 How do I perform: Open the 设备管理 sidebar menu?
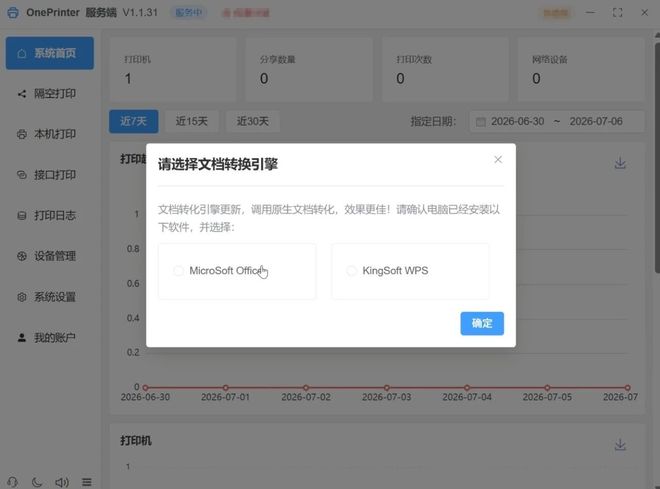[50, 256]
